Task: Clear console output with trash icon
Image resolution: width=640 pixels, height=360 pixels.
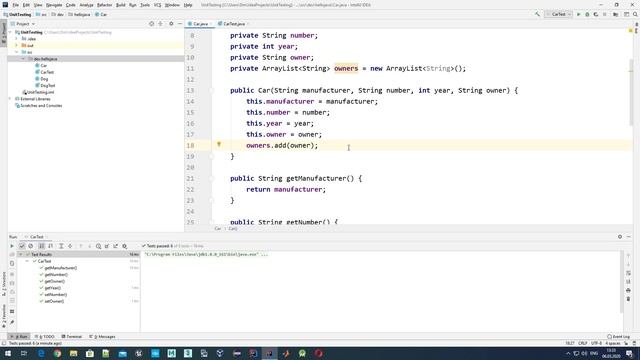Action: 628,299
